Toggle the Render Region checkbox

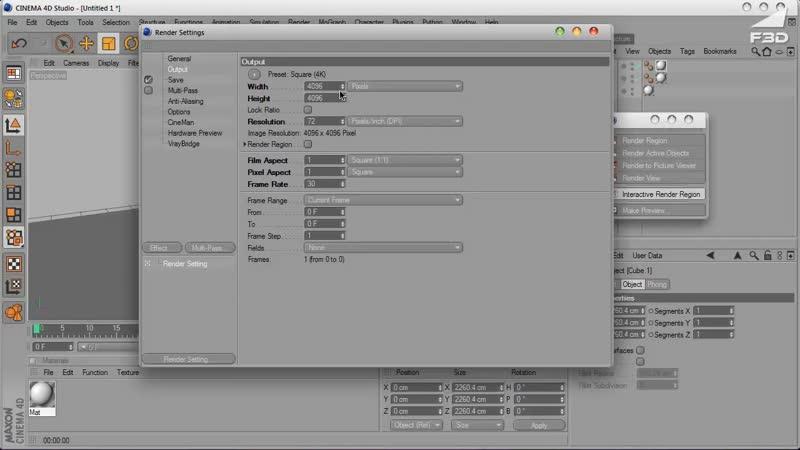pyautogui.click(x=308, y=144)
